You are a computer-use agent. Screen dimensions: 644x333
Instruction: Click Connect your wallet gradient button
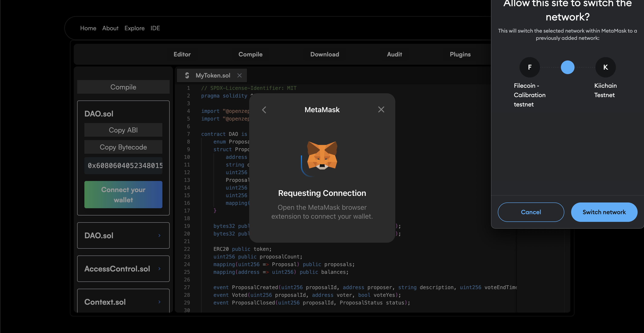(123, 195)
